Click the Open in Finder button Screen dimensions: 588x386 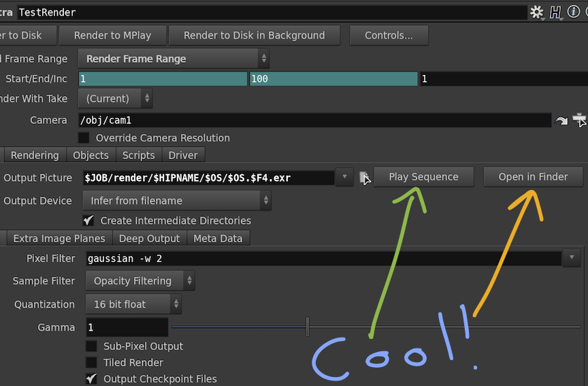coord(534,177)
